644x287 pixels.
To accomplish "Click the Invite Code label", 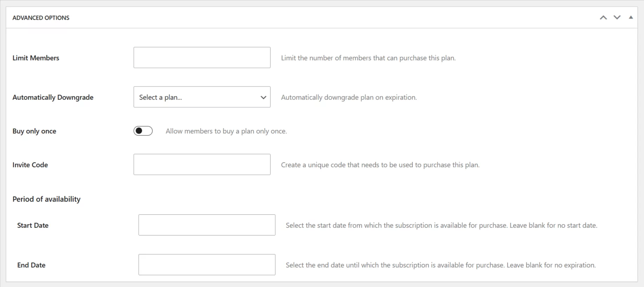I will 30,165.
